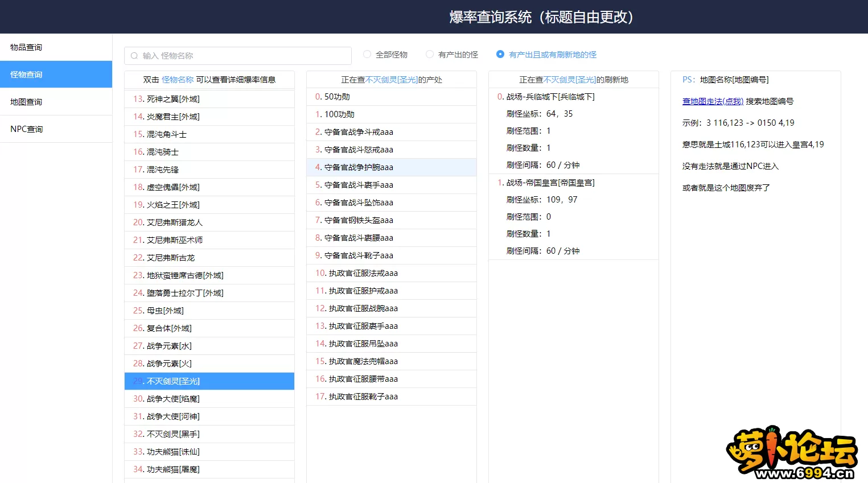This screenshot has height=483, width=868.
Task: Select monster 16. 混沌骑士
Action: point(209,152)
